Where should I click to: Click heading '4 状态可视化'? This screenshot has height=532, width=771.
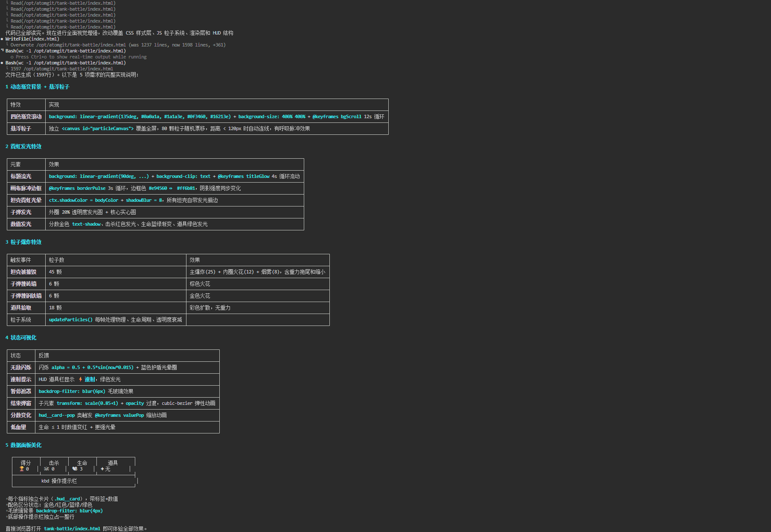pyautogui.click(x=21, y=337)
